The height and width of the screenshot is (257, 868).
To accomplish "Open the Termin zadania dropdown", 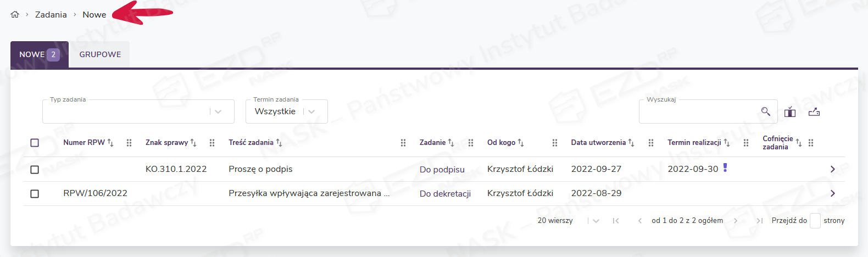I will (311, 111).
